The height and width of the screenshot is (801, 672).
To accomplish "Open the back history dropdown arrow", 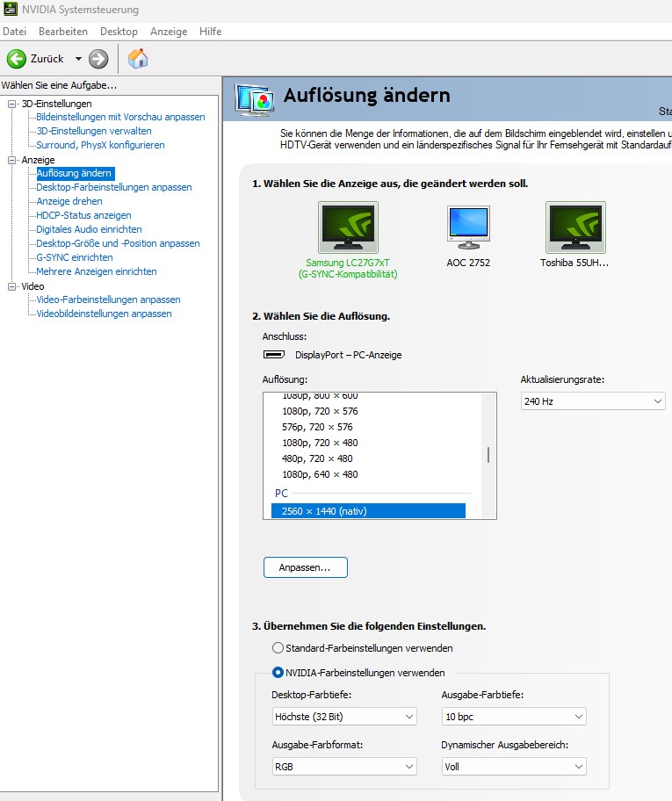I will click(78, 59).
